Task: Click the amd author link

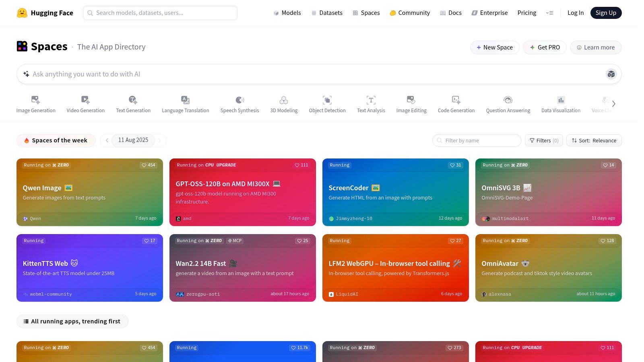Action: click(x=184, y=218)
